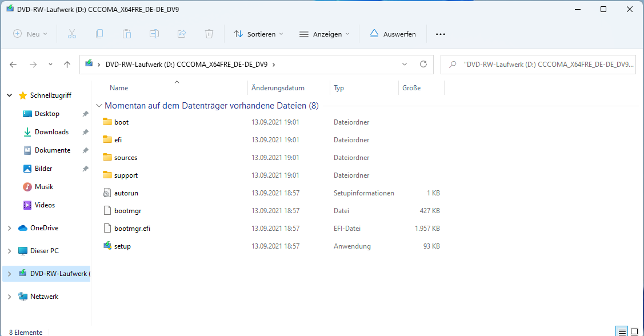Expand the Dieser PC tree node
This screenshot has height=336, width=644.
(10, 250)
